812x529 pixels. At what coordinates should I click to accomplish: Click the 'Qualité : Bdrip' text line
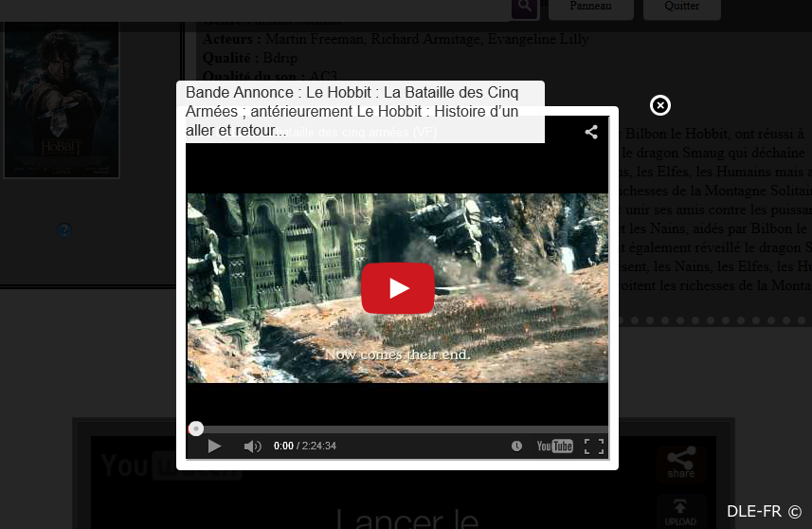pyautogui.click(x=250, y=58)
